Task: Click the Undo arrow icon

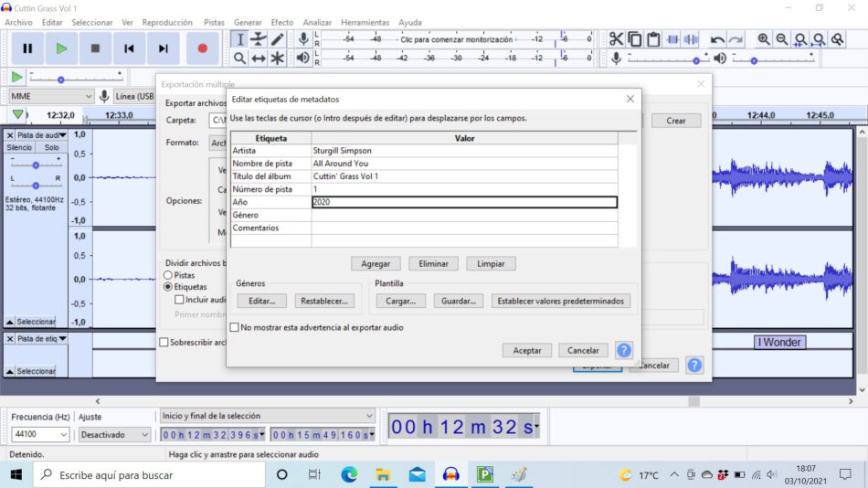Action: (717, 39)
